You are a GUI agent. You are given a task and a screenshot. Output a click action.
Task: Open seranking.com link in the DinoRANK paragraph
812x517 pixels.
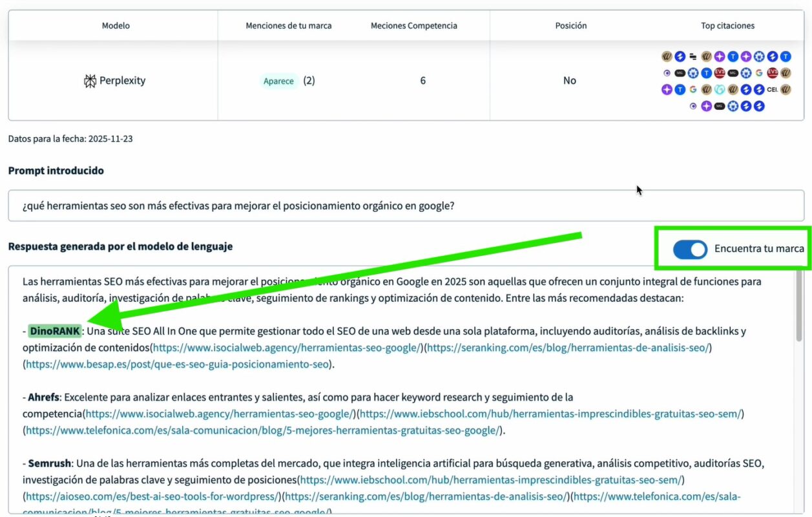(568, 348)
